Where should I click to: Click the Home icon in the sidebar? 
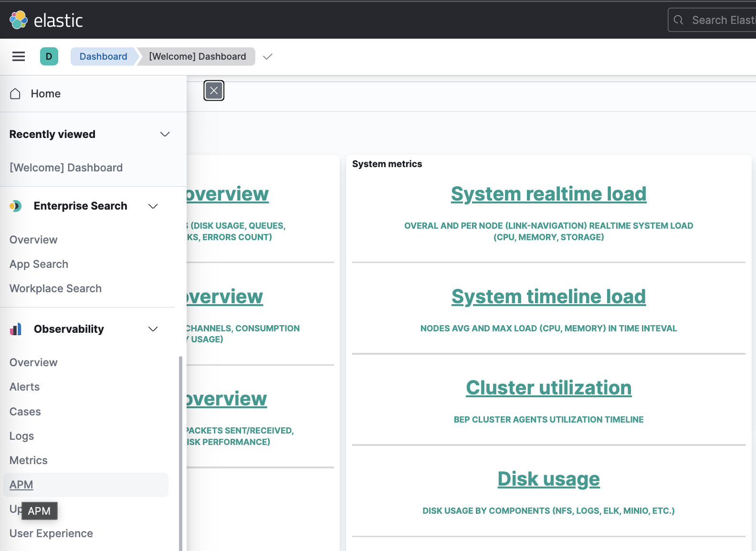[x=15, y=94]
